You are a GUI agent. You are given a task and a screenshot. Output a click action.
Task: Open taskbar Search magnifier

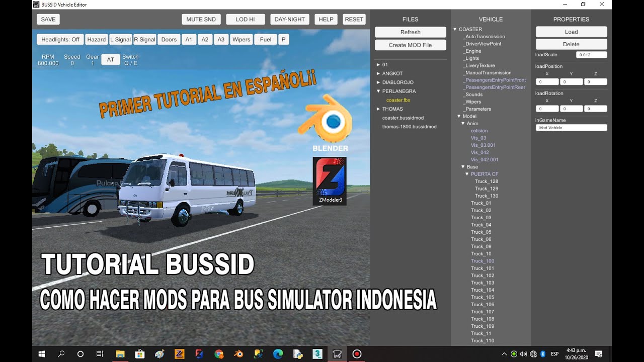click(x=61, y=354)
